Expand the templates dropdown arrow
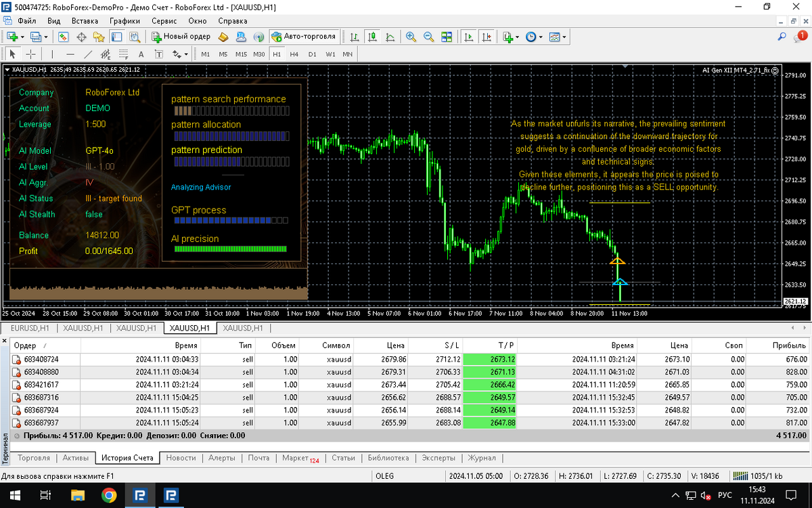Screen dimensions: 812x508 (x=564, y=37)
